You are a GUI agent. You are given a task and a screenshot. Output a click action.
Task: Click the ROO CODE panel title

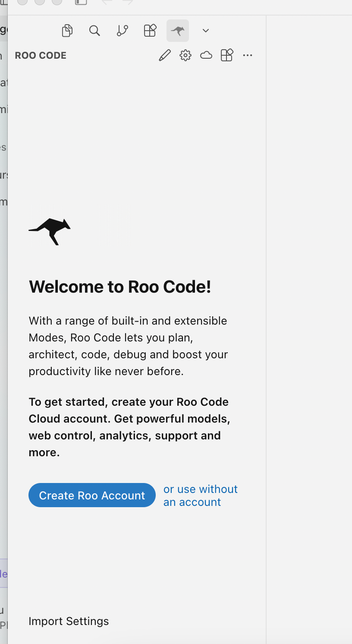coord(41,56)
